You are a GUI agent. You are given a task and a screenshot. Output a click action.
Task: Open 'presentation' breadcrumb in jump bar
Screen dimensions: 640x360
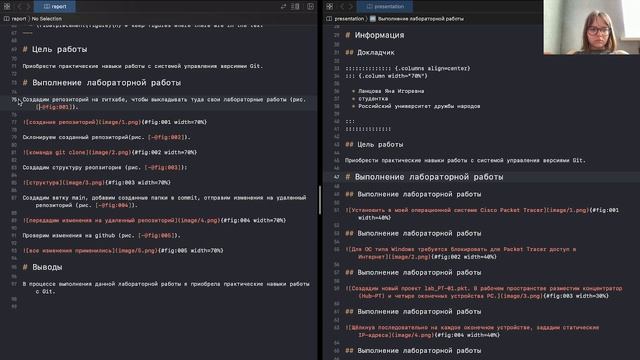349,18
